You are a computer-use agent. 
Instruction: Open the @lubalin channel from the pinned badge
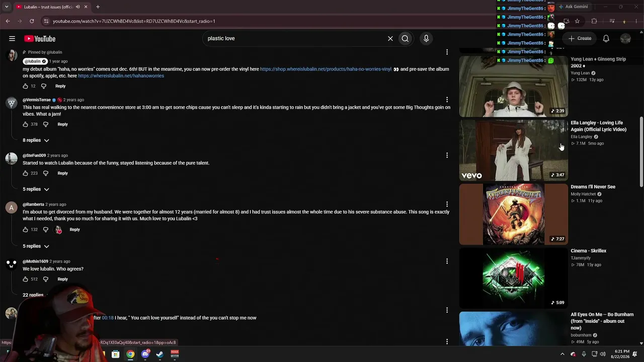pyautogui.click(x=35, y=61)
